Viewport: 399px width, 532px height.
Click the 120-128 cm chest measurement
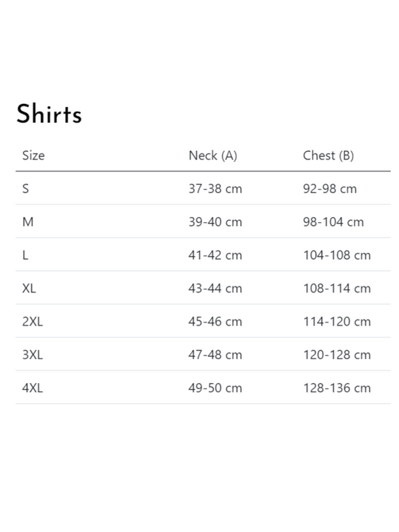click(337, 355)
